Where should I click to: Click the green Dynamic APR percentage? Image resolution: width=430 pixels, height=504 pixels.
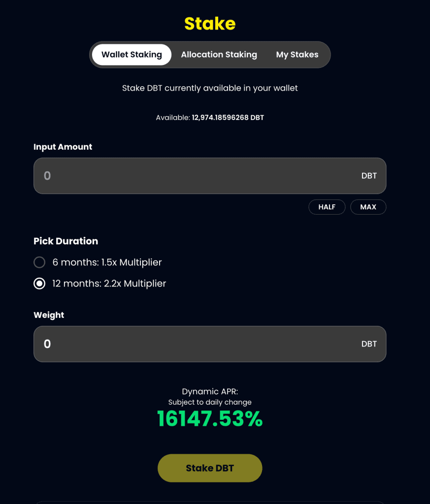[210, 419]
